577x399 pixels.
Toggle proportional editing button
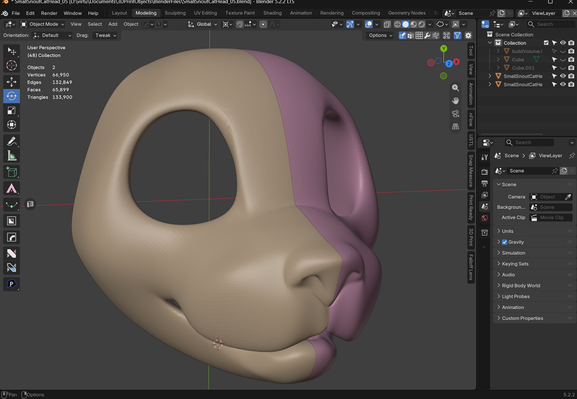pyautogui.click(x=263, y=24)
